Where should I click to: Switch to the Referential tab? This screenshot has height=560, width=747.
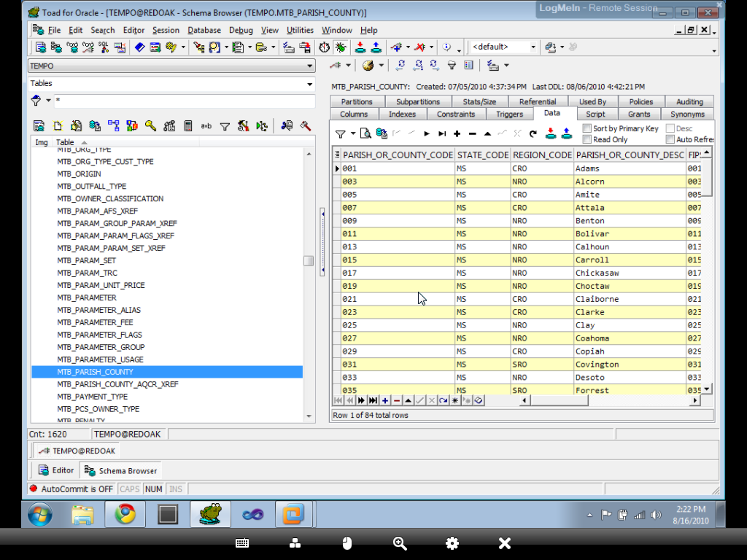[x=538, y=101]
